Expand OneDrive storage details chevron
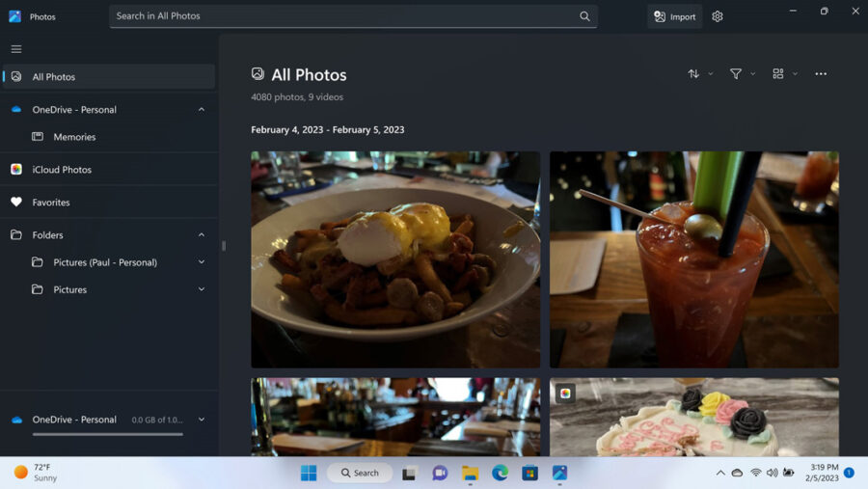This screenshot has height=489, width=868. click(201, 420)
